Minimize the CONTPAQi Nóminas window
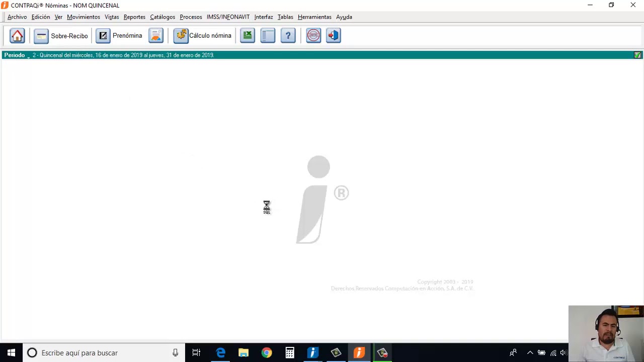This screenshot has width=644, height=362. point(590,5)
